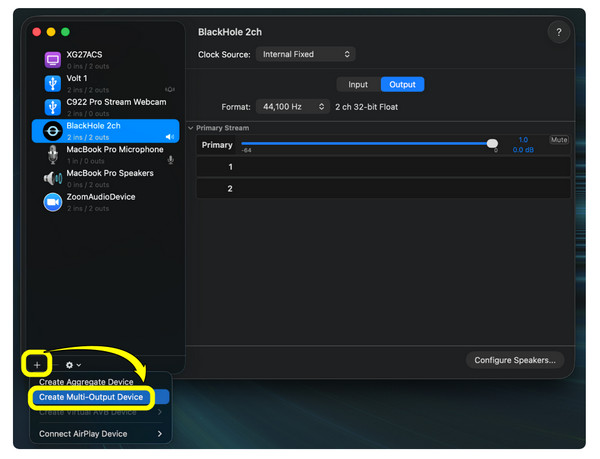Screen dimensions: 600x459
Task: Click the alert sound indicator on Volt 1
Action: tap(170, 90)
